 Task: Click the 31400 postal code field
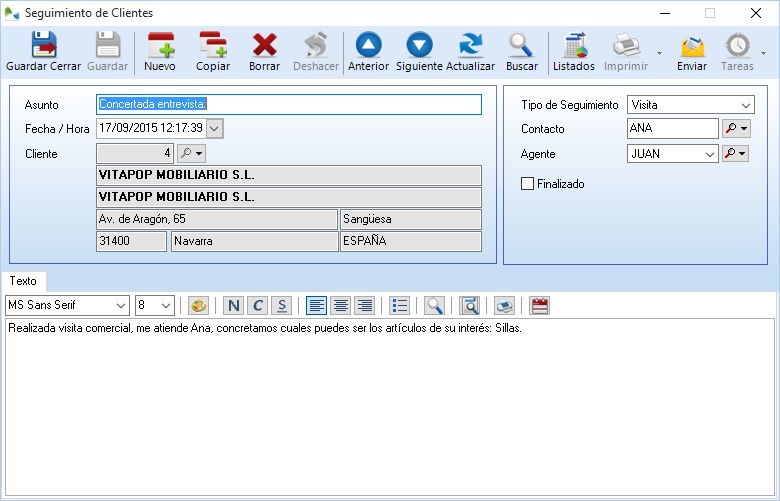131,241
